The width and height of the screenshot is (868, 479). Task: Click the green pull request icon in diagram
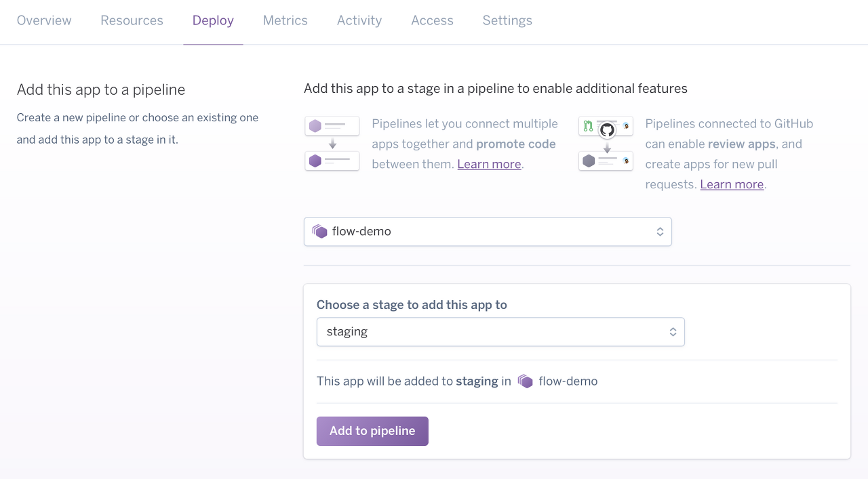588,126
